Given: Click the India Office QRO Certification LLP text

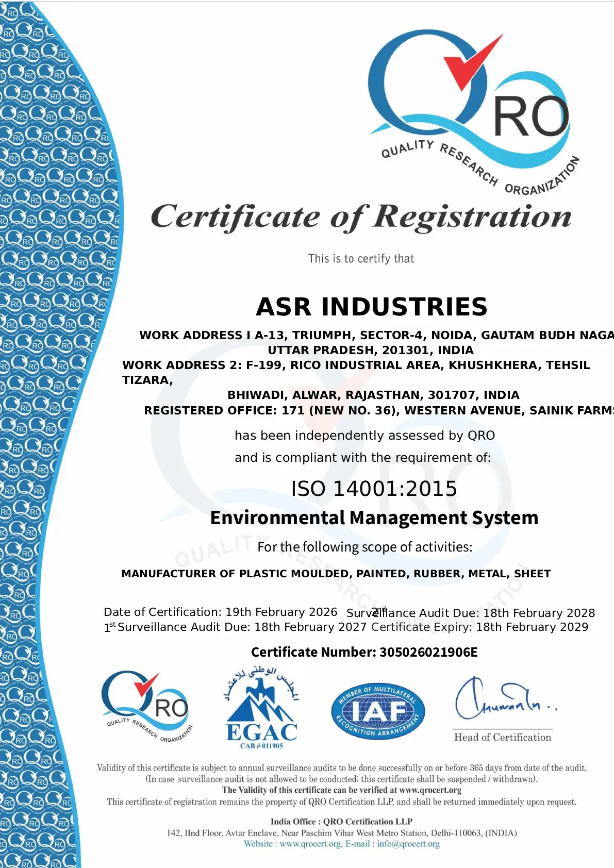Looking at the screenshot, I should (341, 821).
